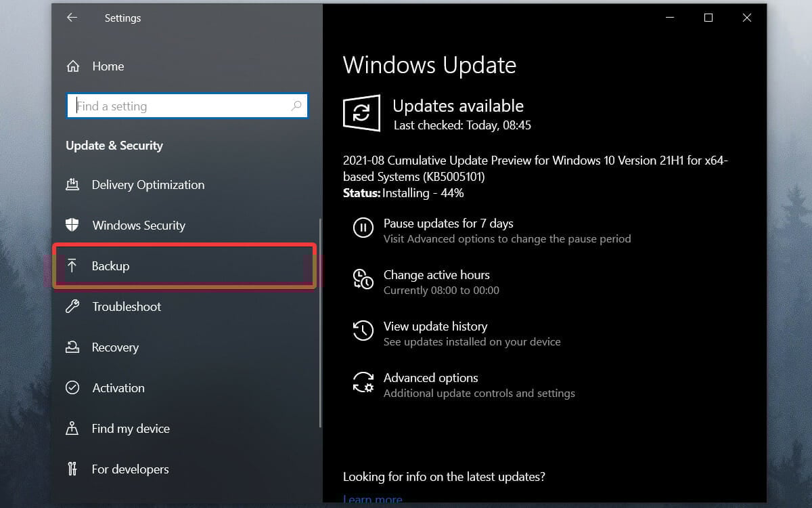
Task: Click the pause updates icon
Action: coord(363,228)
